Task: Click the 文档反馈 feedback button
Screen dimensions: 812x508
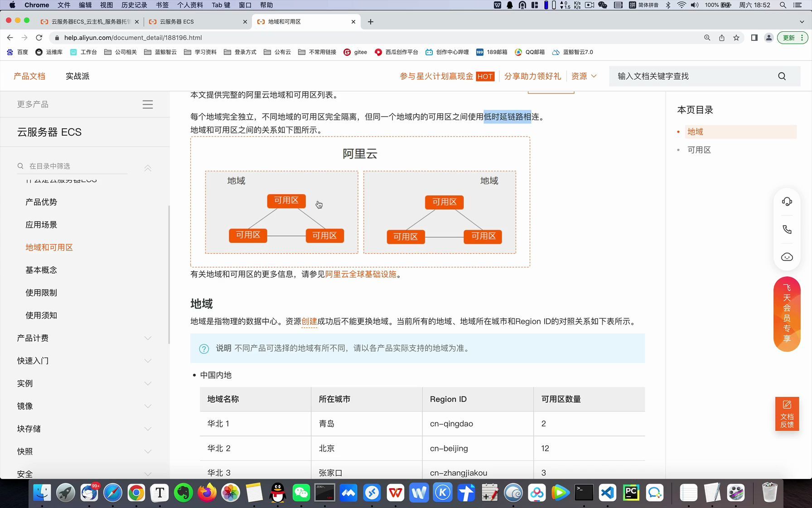Action: (x=787, y=414)
